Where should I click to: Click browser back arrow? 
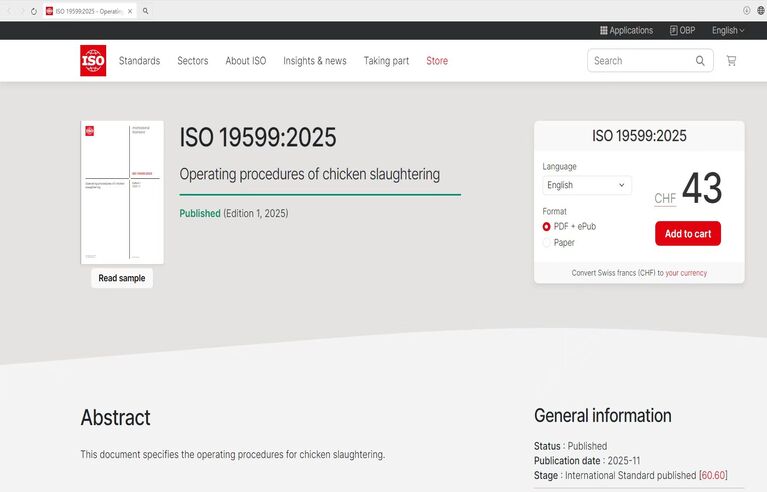click(9, 11)
